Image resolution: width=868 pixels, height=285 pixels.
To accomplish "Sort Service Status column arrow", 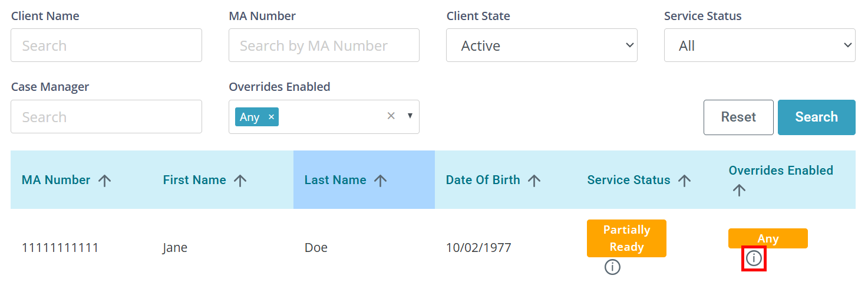I will tap(684, 181).
